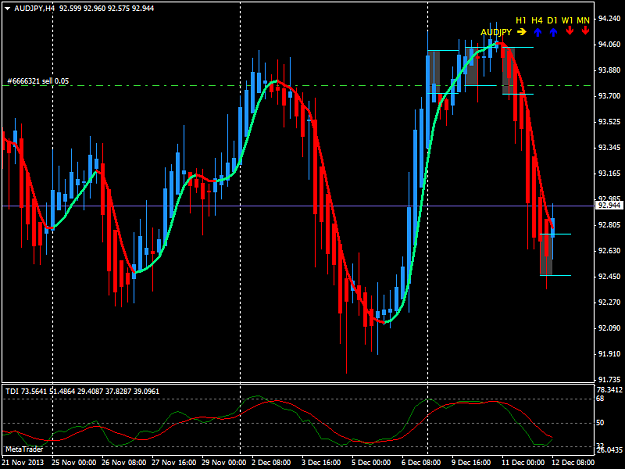
Task: Click the D1 timeframe label
Action: click(x=552, y=20)
